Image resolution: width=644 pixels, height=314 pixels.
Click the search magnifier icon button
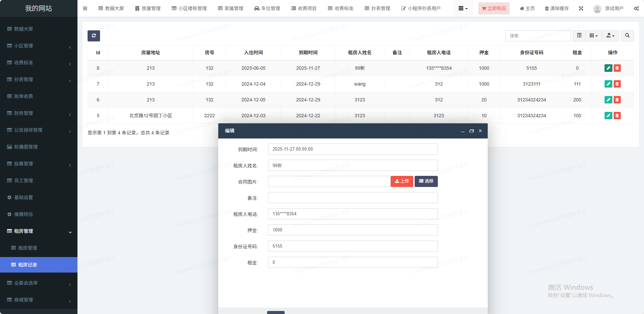[x=627, y=36]
